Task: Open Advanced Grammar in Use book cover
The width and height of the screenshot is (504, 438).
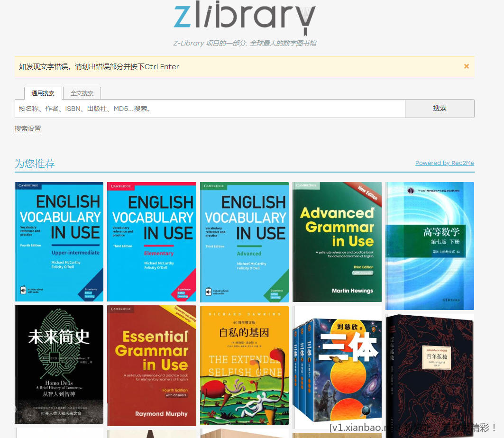Action: click(x=337, y=242)
